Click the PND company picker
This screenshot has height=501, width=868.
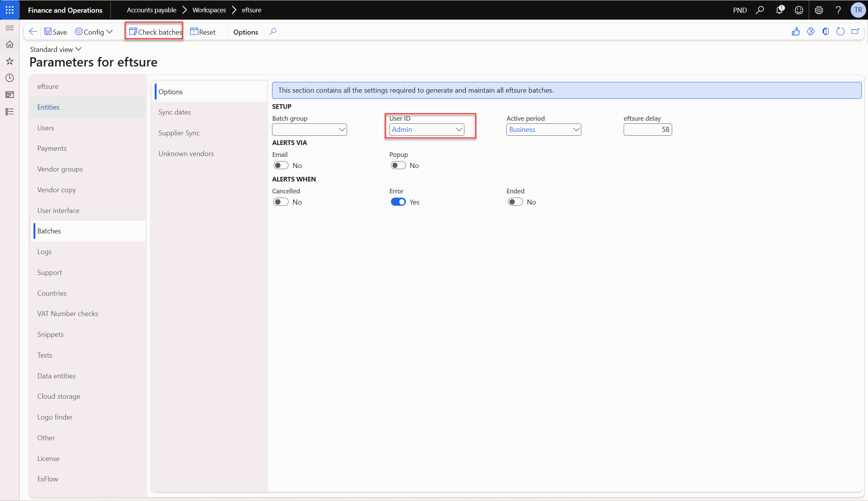[740, 10]
